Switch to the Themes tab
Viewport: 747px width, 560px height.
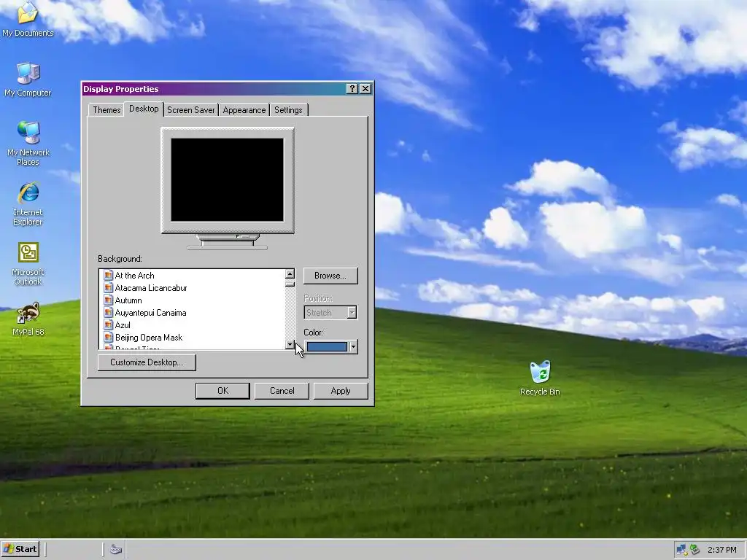coord(107,110)
